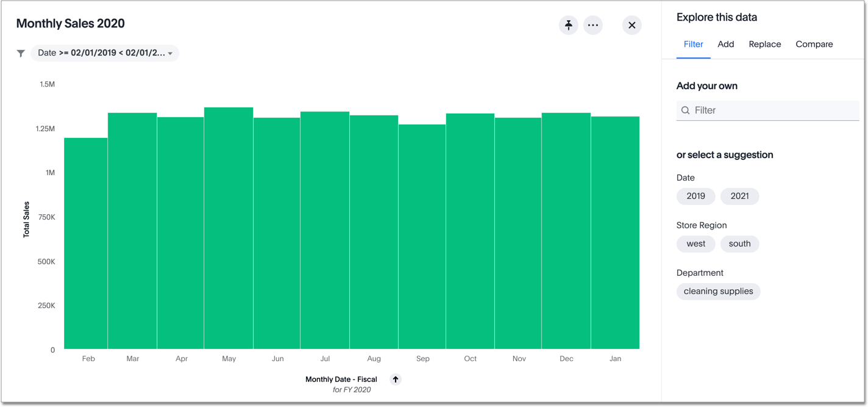868x407 pixels.
Task: Toggle the west Store Region filter
Action: click(x=695, y=243)
